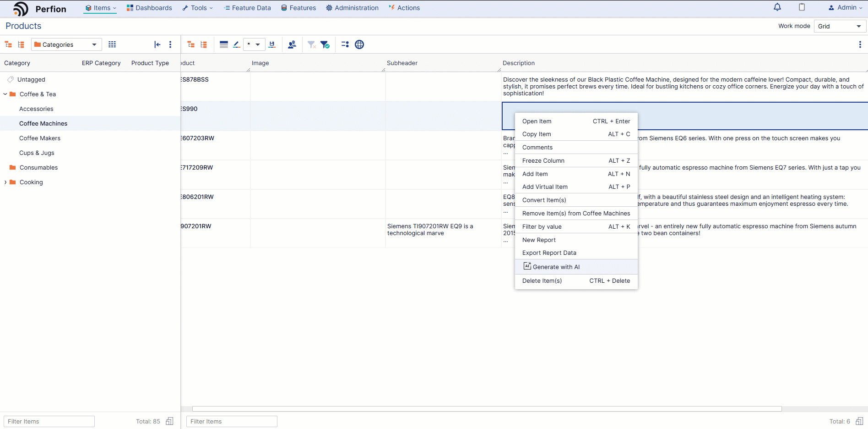Collapse the Coffee & Tea category
Screen dimensions: 868x429
click(5, 94)
